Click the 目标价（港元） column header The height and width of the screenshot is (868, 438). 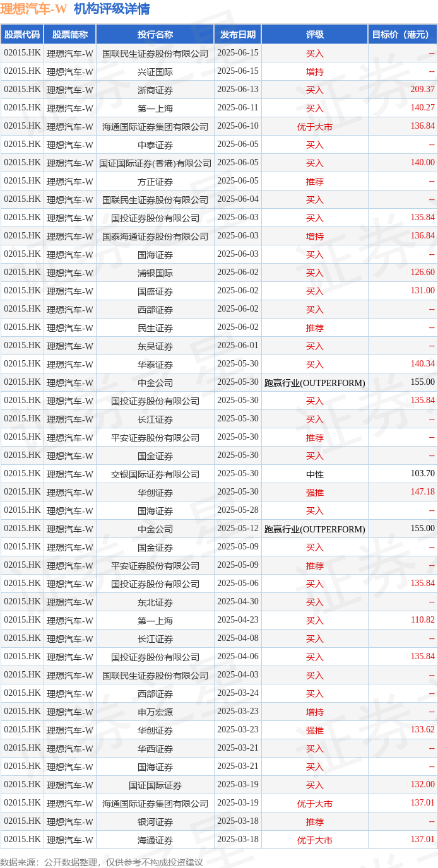[403, 35]
